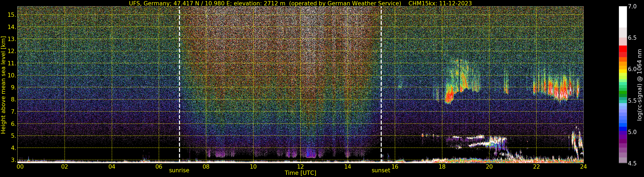Click the '9.' height tick label
Image resolution: width=644 pixels, height=177 pixels.
14,87
